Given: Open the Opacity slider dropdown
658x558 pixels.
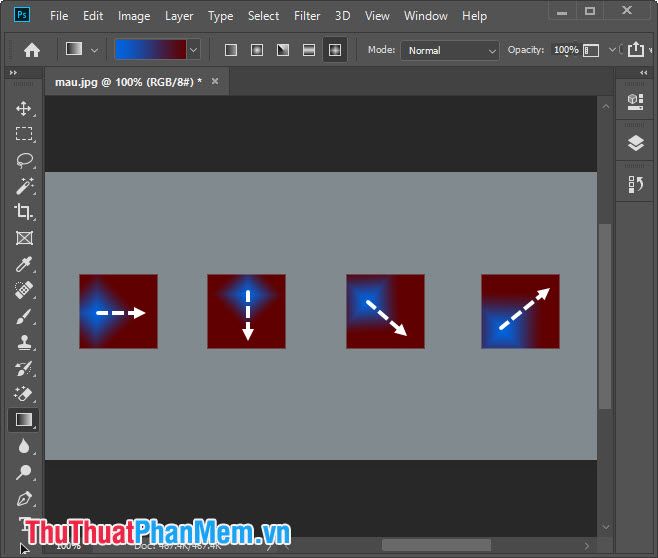Looking at the screenshot, I should pyautogui.click(x=592, y=50).
